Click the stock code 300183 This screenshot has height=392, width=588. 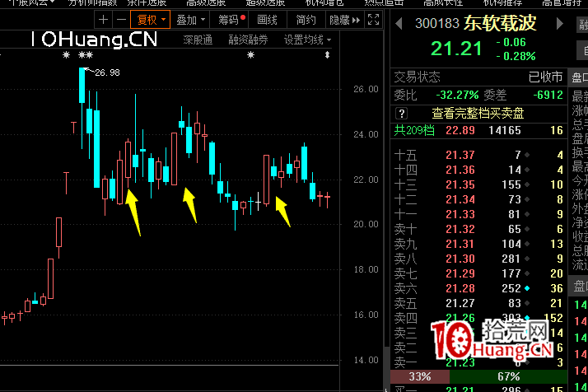(x=436, y=24)
